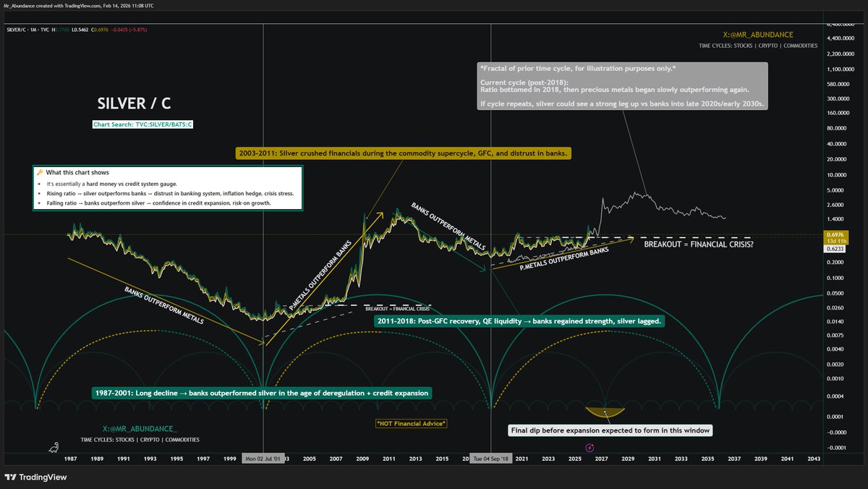Click the 'Final dip before expansion' callout box

(611, 430)
